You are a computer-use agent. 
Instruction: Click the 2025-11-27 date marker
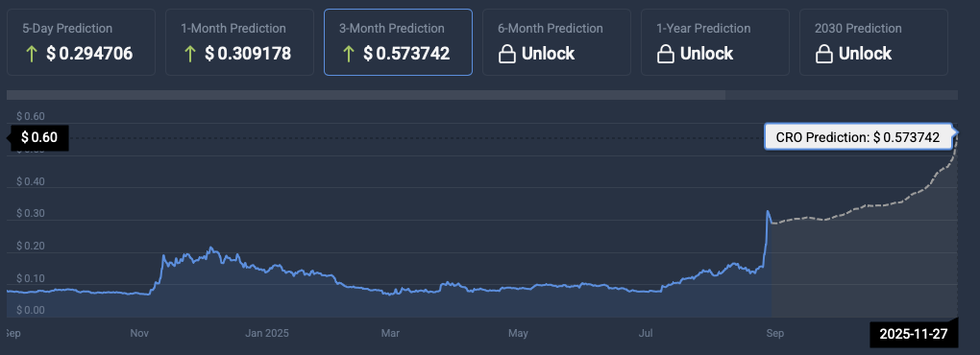pos(913,335)
